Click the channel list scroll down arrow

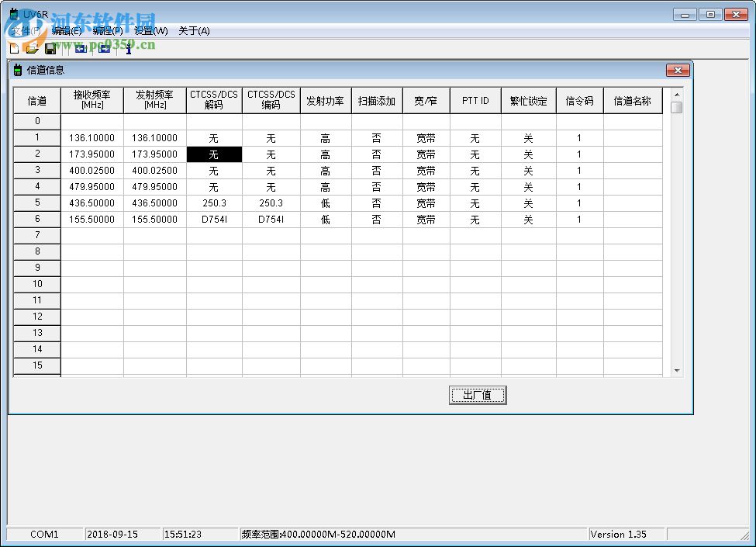677,370
